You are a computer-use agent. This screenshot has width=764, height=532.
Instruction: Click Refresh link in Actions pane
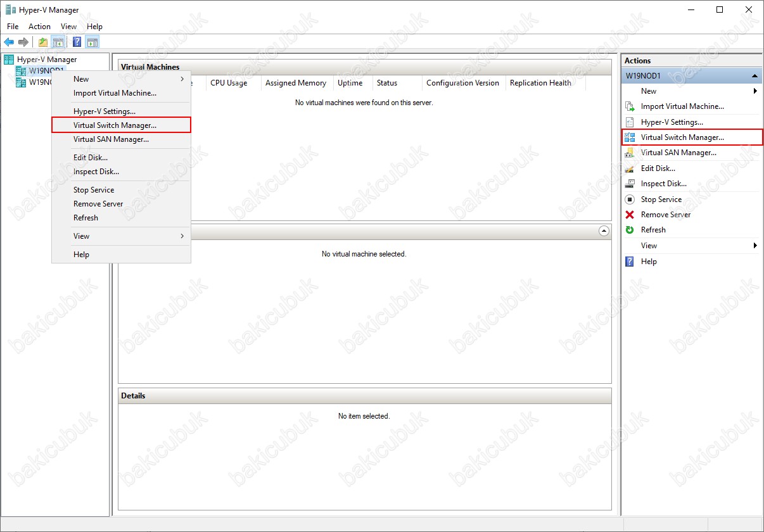[x=653, y=230]
